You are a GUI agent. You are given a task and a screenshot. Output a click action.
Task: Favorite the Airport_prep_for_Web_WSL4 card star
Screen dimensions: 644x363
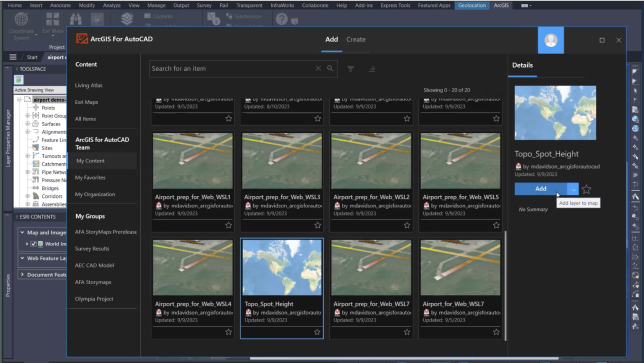[228, 332]
